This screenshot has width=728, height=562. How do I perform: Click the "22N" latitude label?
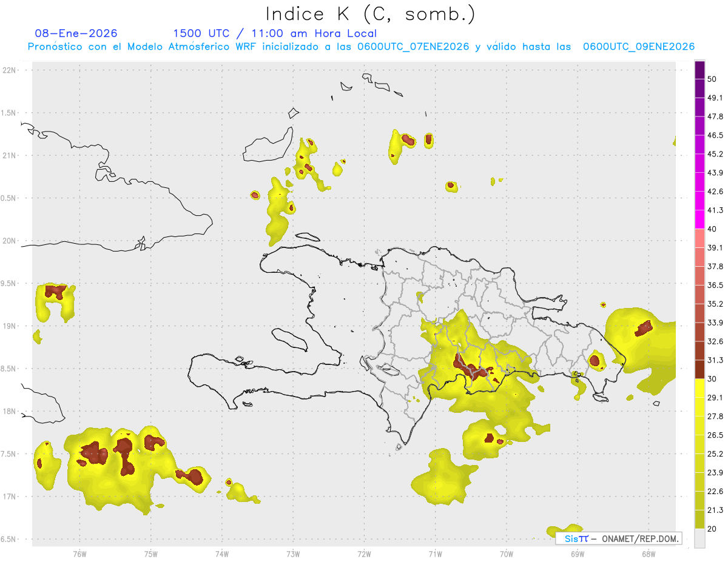[10, 70]
